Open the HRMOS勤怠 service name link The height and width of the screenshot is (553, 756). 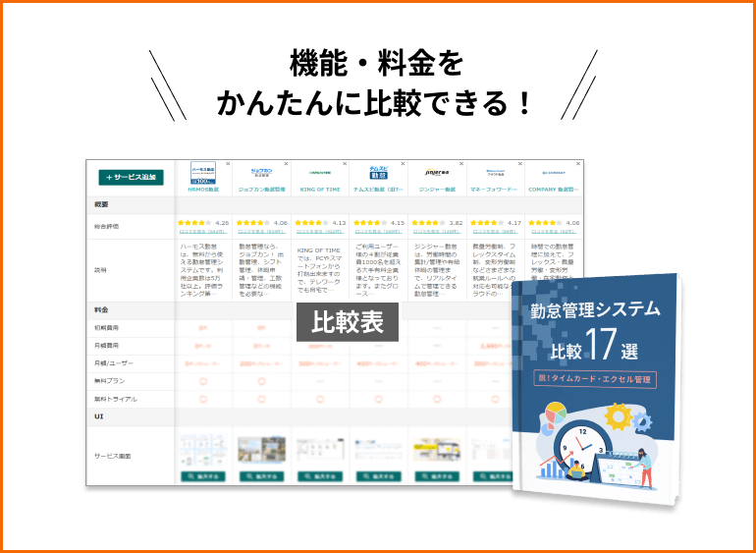203,190
